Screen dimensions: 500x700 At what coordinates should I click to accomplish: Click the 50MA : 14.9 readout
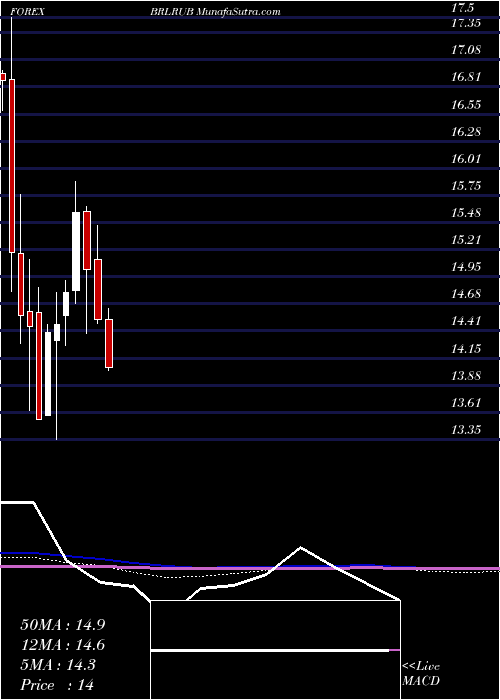(x=63, y=625)
